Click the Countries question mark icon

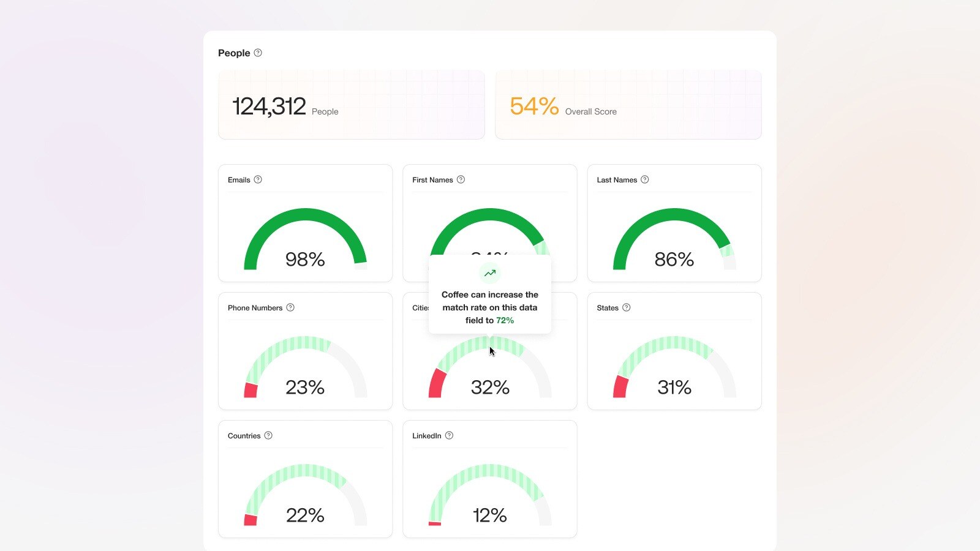[268, 435]
